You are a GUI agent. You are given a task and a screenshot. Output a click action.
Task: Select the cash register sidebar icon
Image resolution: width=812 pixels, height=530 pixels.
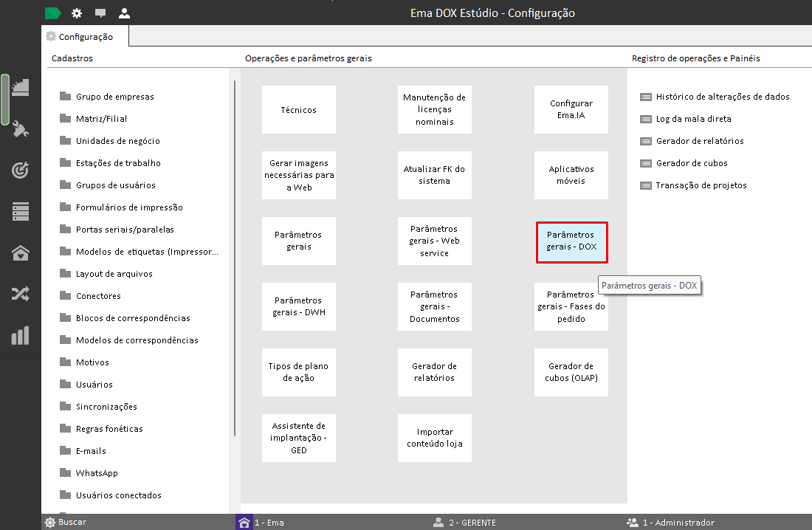pos(21,88)
